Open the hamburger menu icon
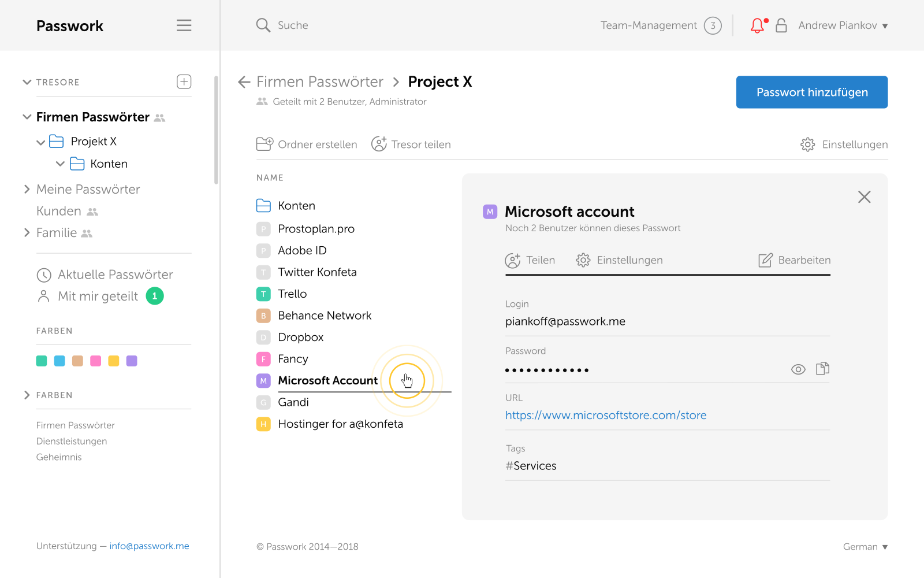 (184, 25)
